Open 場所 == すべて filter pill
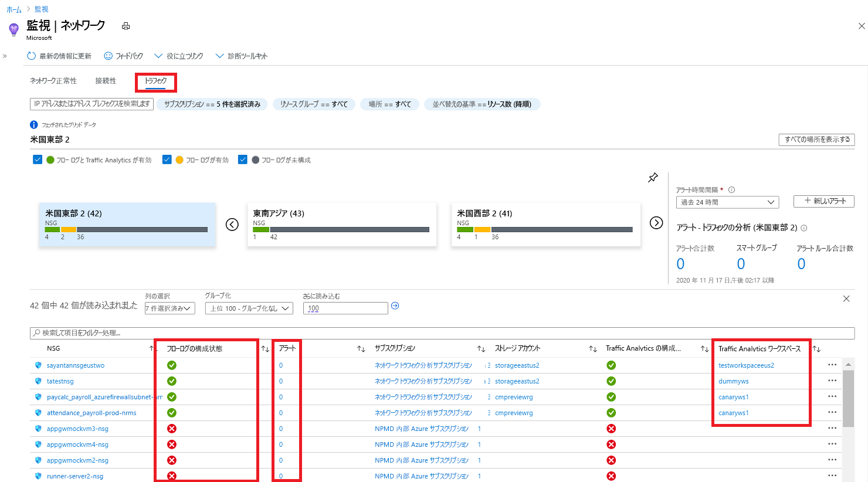868x482 pixels. (x=389, y=104)
